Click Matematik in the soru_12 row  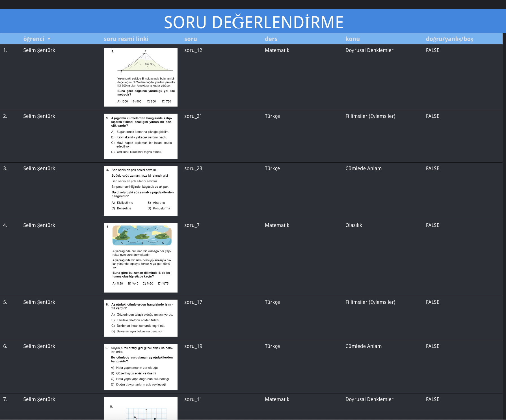pos(277,50)
